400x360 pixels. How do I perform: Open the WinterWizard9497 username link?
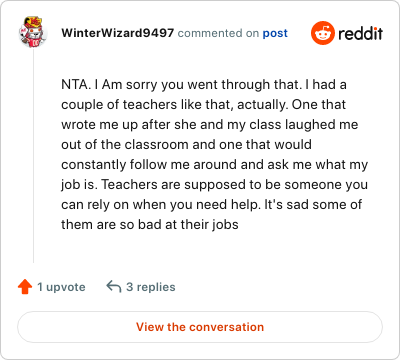118,33
